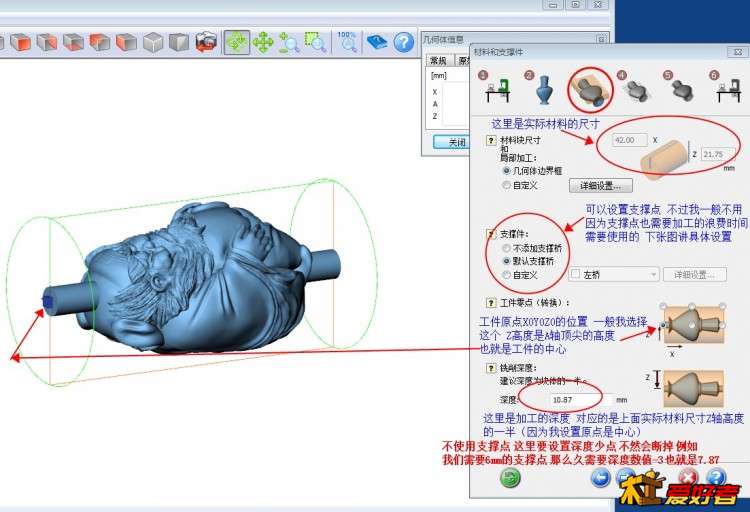Select the green pan arrows tool
Screen dimensions: 750x512
[263, 42]
